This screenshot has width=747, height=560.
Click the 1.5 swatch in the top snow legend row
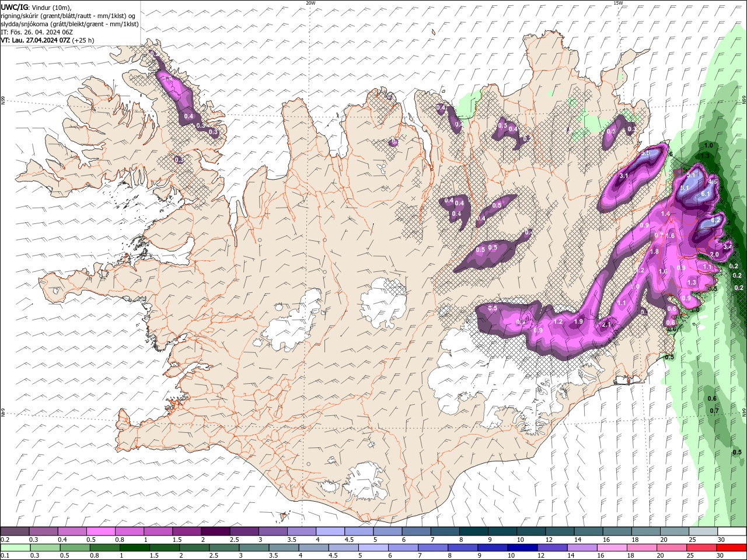coord(187,531)
